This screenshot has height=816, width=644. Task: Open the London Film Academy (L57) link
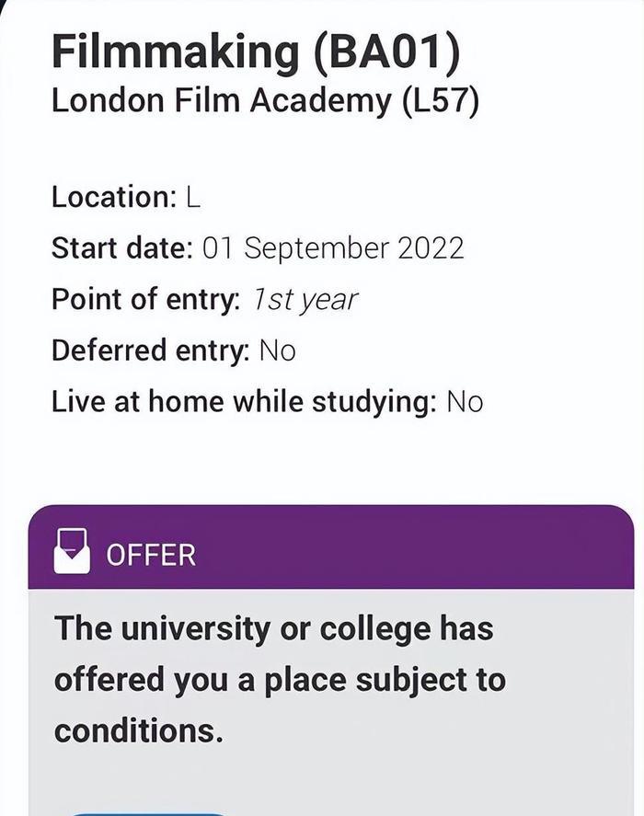coord(265,100)
